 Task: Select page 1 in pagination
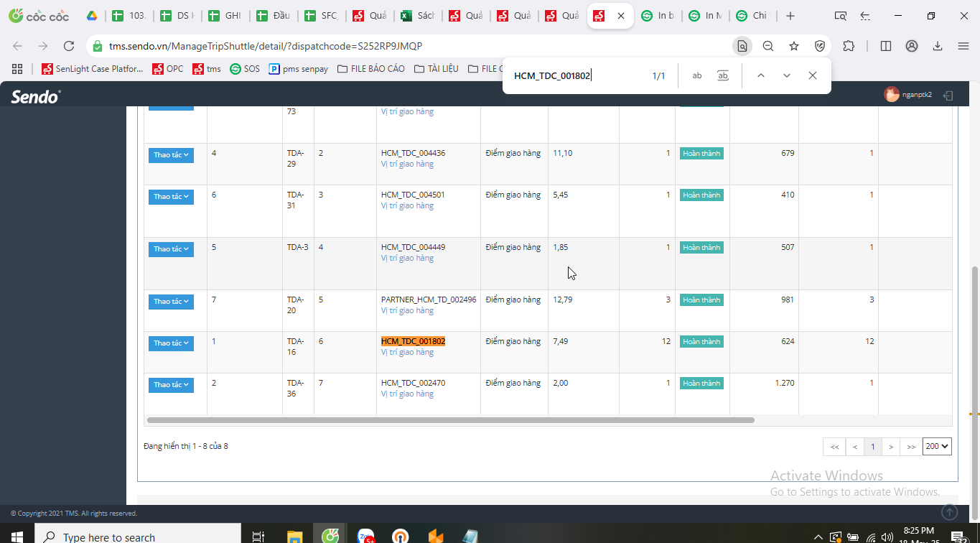[x=873, y=447]
